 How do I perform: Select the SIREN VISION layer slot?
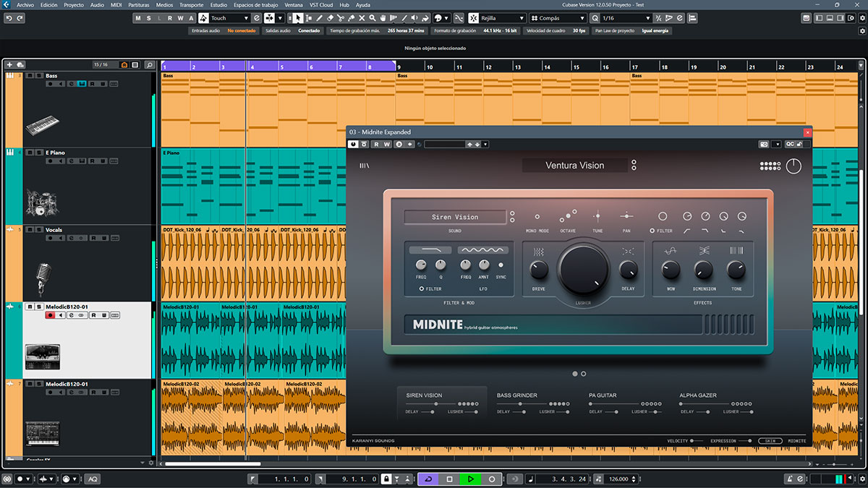(x=442, y=403)
